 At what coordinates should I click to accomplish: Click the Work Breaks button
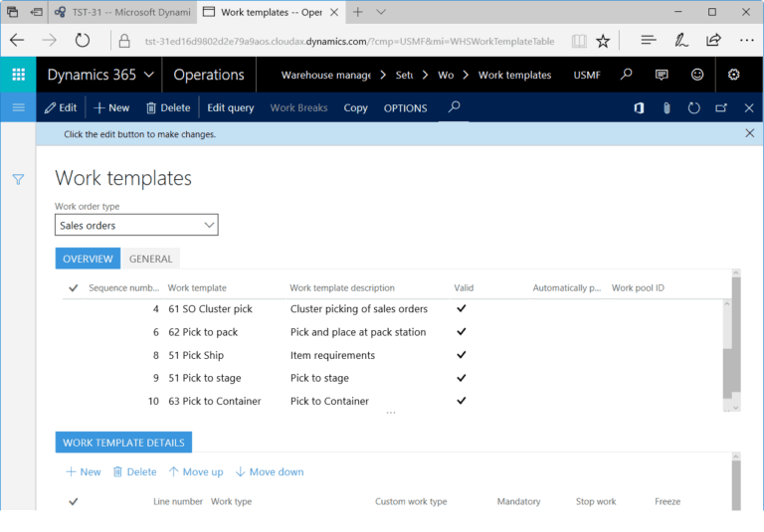(x=298, y=108)
